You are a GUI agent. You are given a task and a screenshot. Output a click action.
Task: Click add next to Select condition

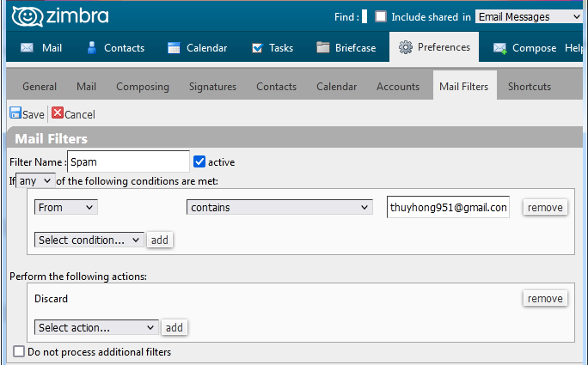(159, 240)
